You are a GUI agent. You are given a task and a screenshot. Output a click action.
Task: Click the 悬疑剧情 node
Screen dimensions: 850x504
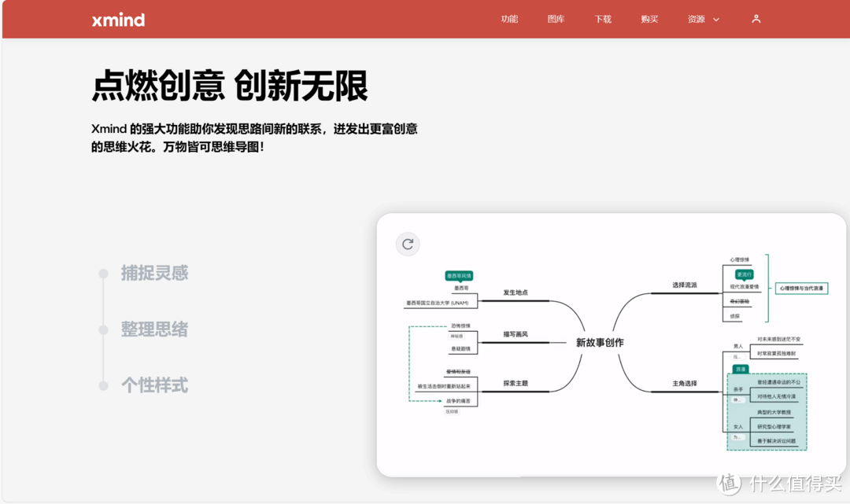pyautogui.click(x=460, y=348)
